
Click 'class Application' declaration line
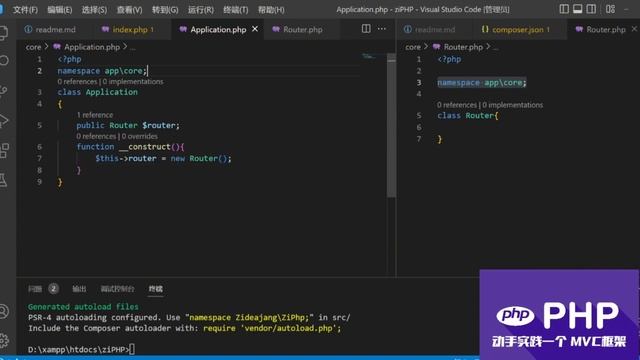point(98,92)
